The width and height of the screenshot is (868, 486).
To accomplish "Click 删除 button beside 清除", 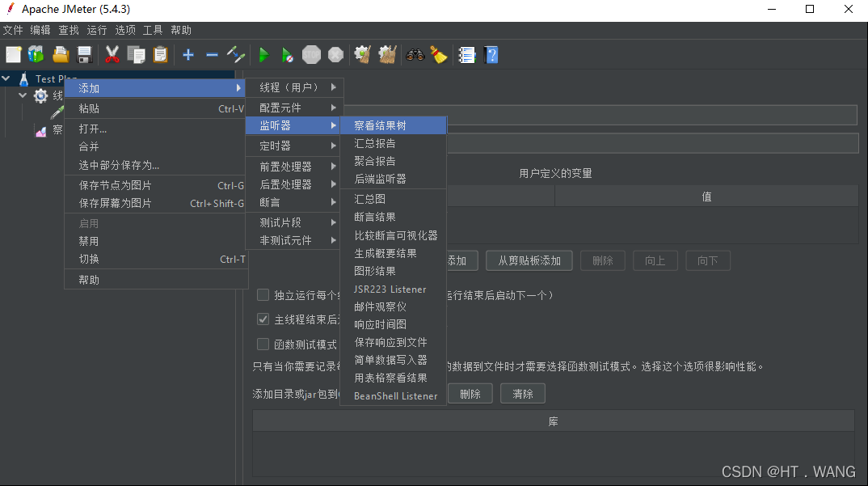I will coord(470,394).
